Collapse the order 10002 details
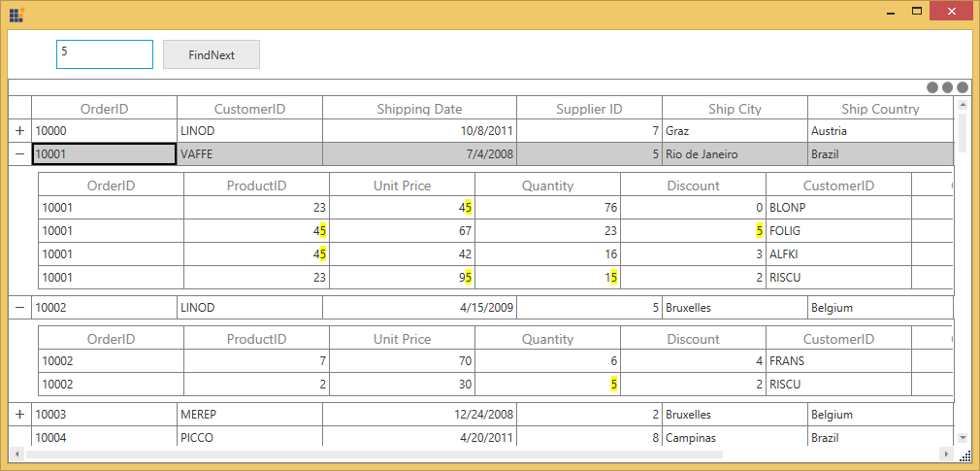Image resolution: width=980 pixels, height=471 pixels. pos(20,307)
